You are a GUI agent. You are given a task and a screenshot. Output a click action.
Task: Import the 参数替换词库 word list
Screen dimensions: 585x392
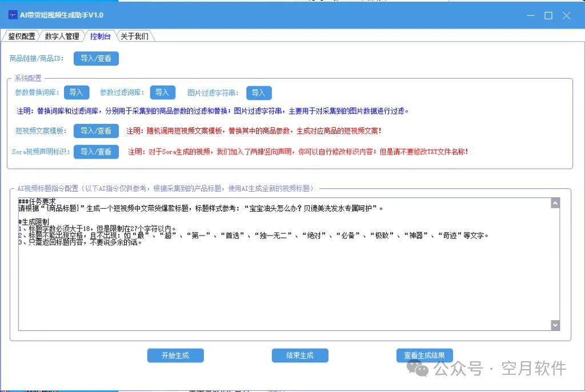pos(77,92)
